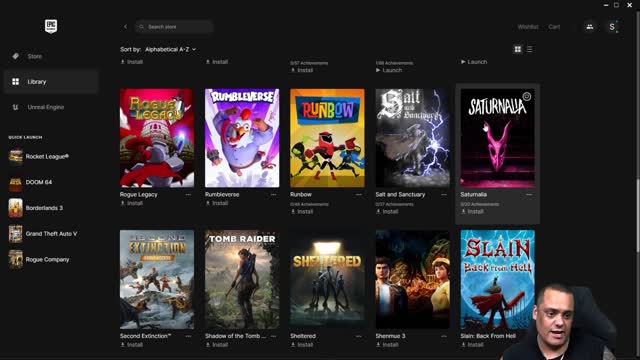This screenshot has height=360, width=640.
Task: Open the Rumbleverse cover art
Action: pyautogui.click(x=242, y=138)
